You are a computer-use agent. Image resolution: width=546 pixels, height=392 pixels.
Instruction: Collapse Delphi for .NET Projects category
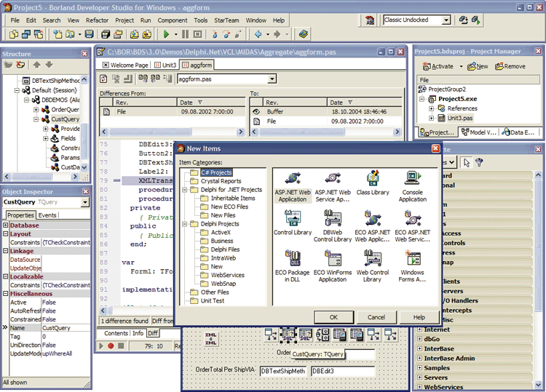pos(185,190)
